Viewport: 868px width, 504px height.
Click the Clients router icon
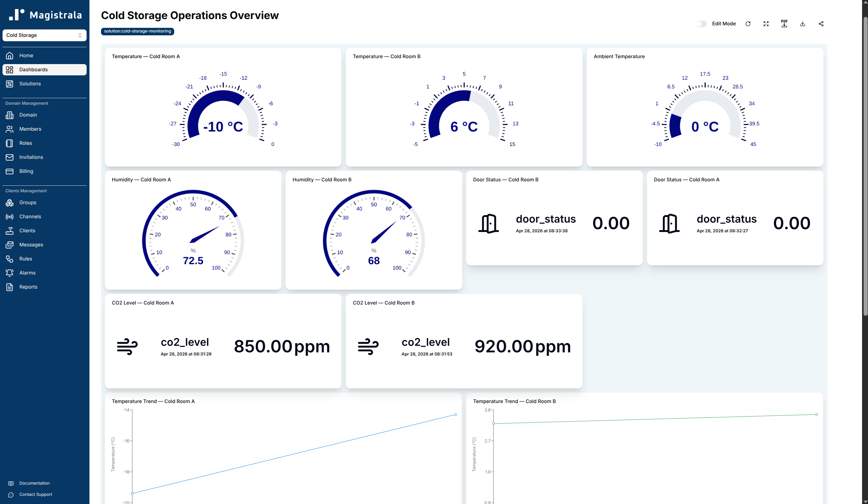pos(10,231)
